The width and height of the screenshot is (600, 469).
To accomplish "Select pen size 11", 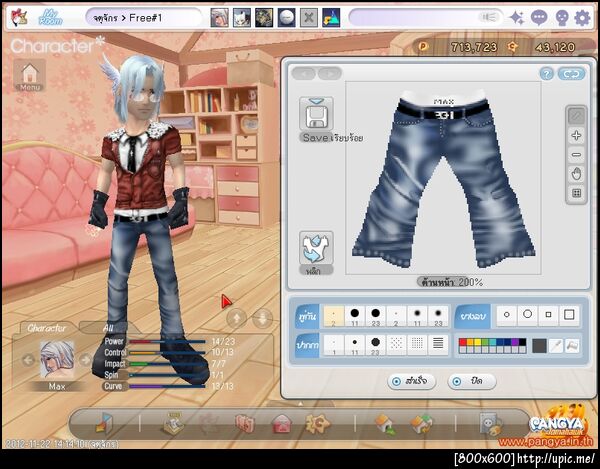I will [355, 345].
